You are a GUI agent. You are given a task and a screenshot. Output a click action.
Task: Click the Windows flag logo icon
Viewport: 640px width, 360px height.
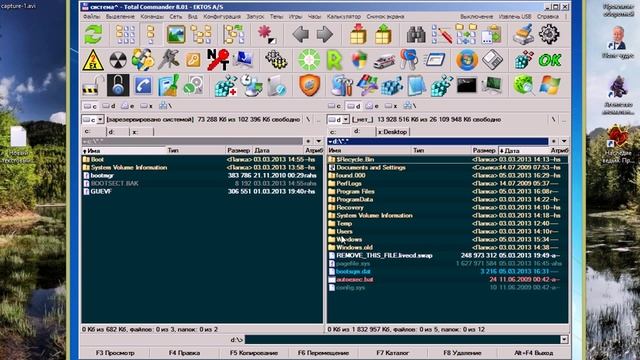pyautogui.click(x=549, y=85)
